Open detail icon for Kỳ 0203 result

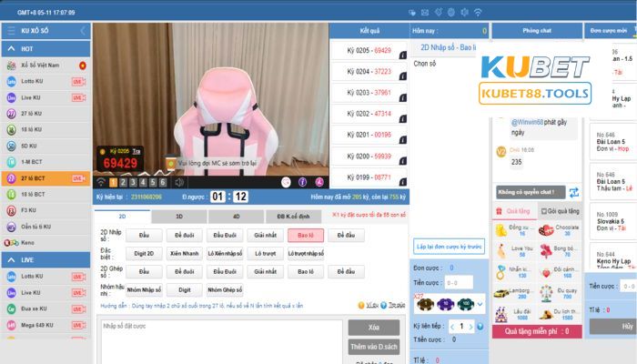tap(402, 97)
